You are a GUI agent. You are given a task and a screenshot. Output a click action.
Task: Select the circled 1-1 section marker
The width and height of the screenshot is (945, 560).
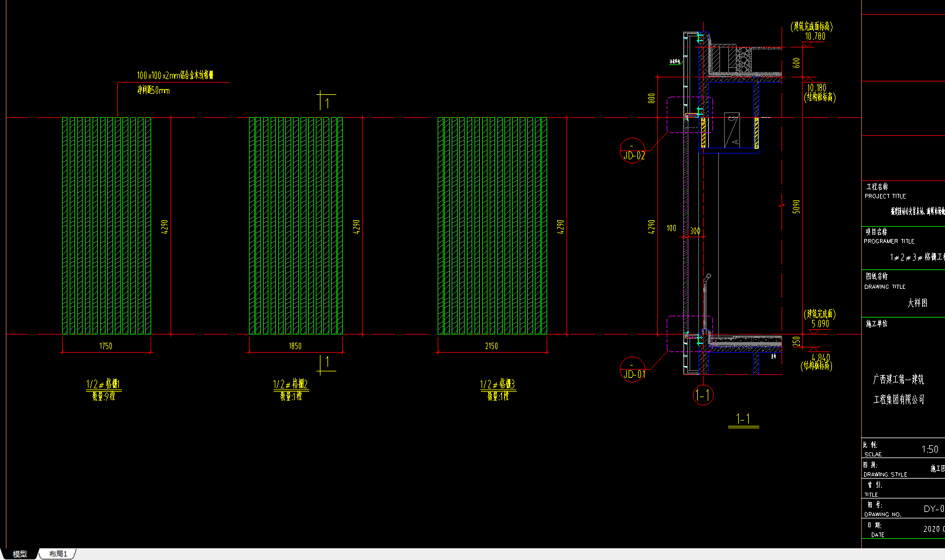tap(703, 395)
